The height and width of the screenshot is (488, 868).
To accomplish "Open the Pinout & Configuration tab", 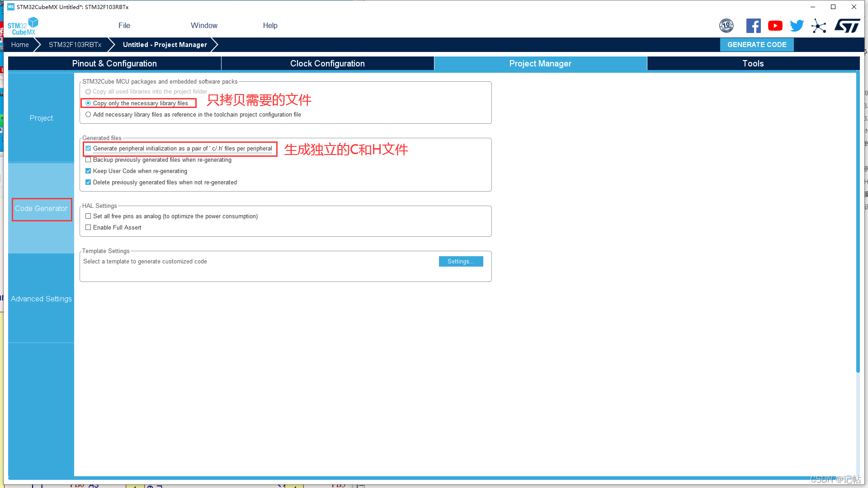I will click(x=114, y=63).
